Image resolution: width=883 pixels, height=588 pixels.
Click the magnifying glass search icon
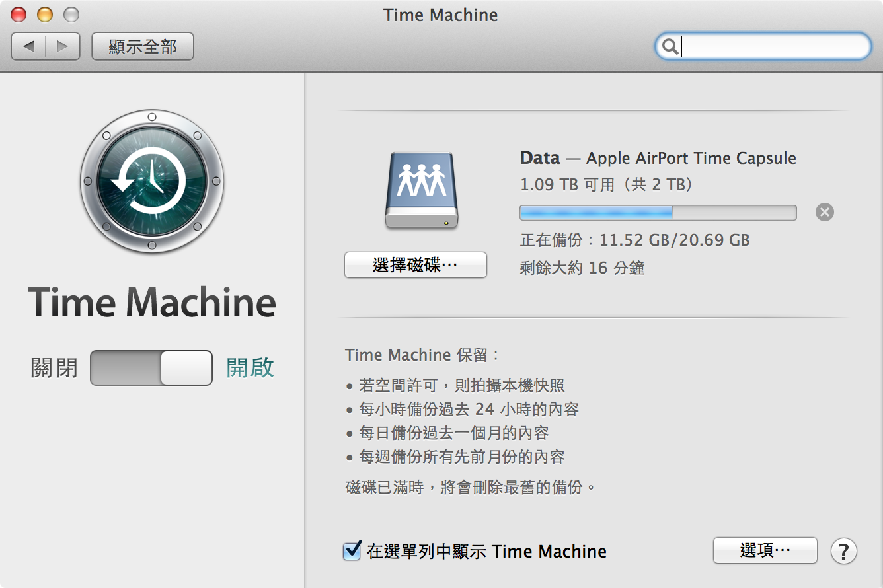tap(670, 46)
